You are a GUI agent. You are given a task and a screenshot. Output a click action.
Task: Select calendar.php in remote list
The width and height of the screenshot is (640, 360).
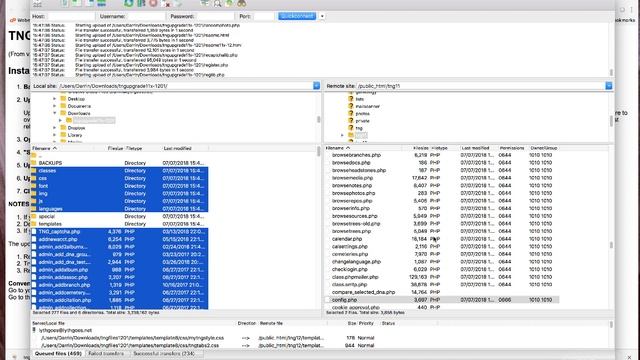click(x=442, y=239)
